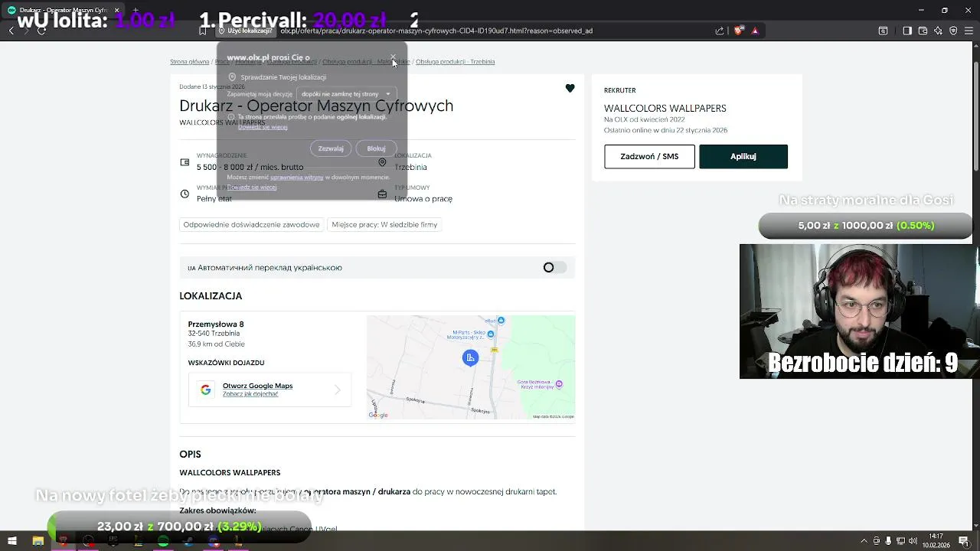980x551 pixels.
Task: Toggle the browser sidebar panel icon
Action: click(x=907, y=31)
